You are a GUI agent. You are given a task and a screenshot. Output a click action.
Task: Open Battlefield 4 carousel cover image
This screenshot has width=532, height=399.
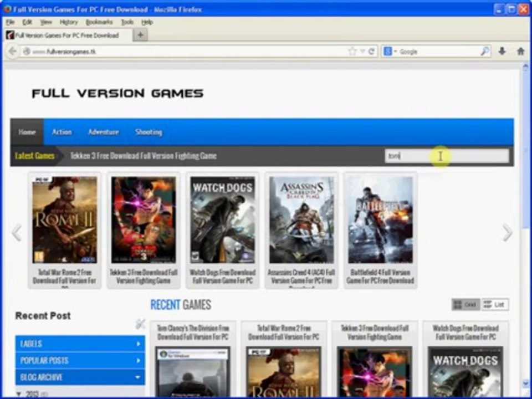[381, 220]
